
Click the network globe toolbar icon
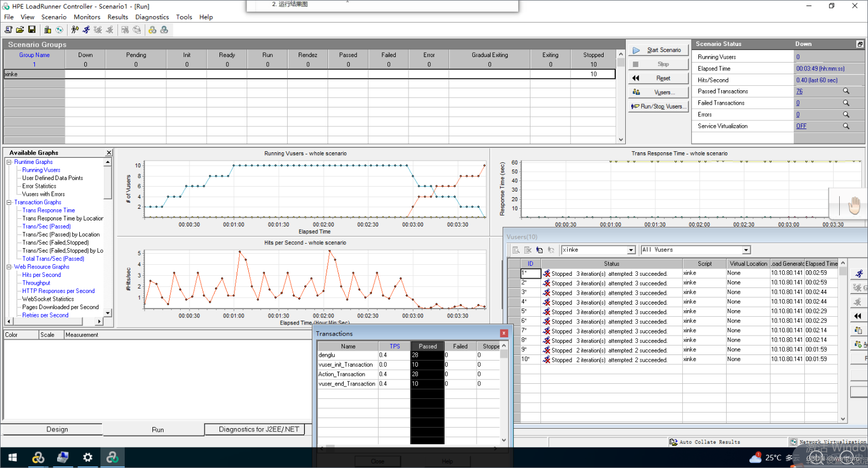[x=59, y=30]
